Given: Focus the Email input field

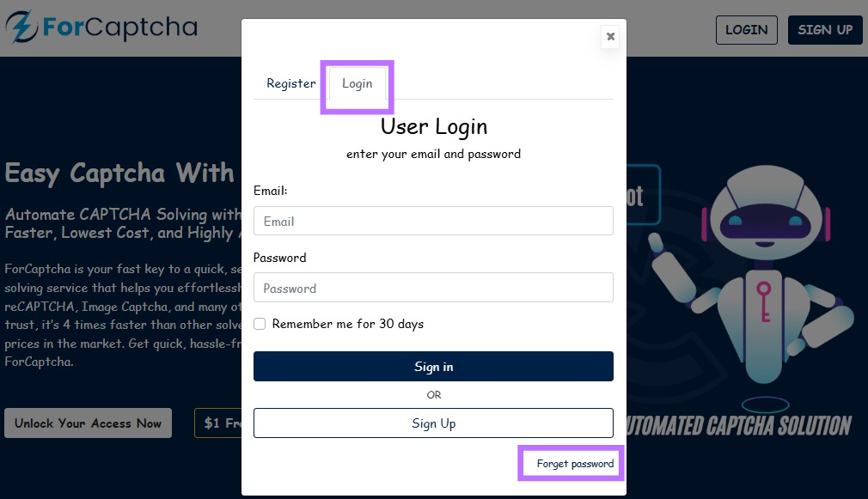Looking at the screenshot, I should [433, 221].
